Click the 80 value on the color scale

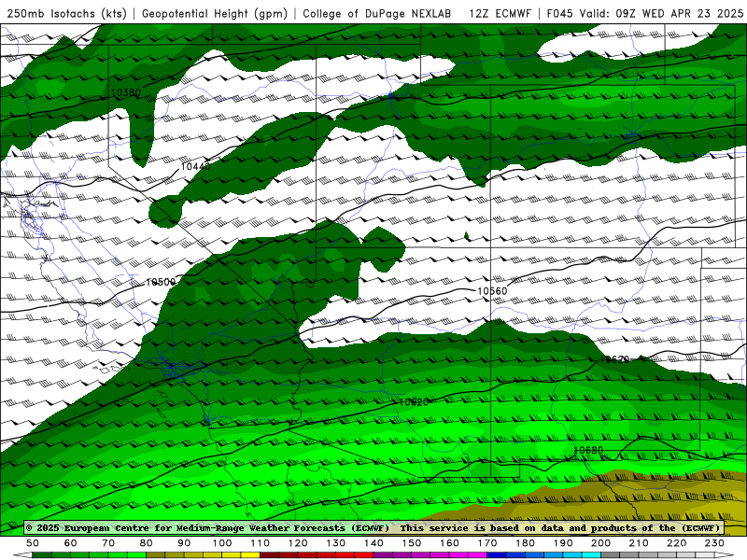tap(147, 543)
